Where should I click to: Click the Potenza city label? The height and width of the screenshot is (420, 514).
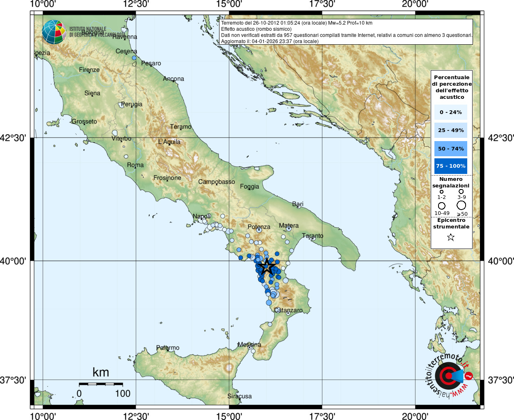(259, 226)
